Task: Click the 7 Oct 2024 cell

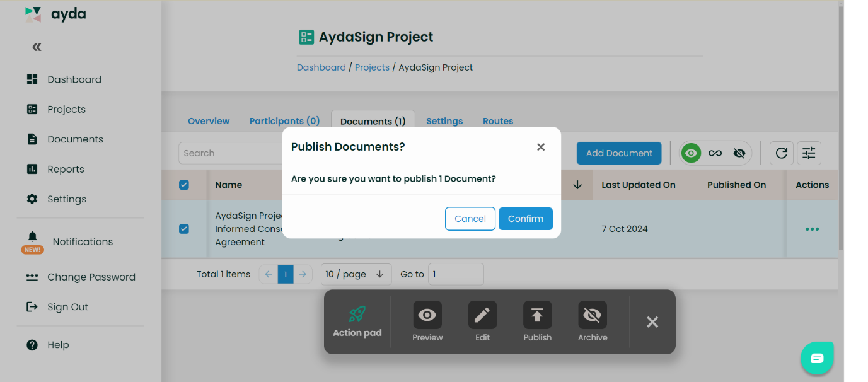Action: [625, 229]
